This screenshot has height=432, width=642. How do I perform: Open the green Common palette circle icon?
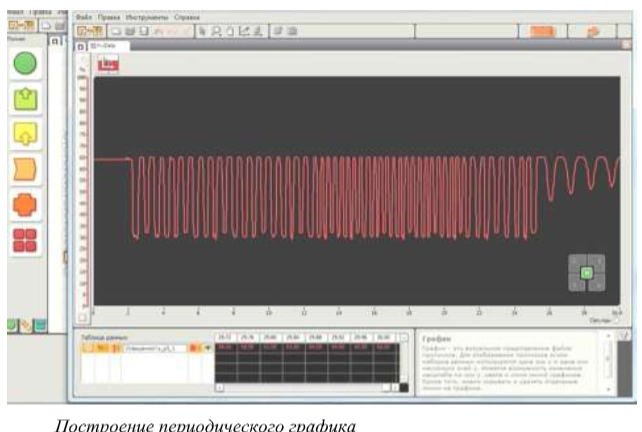point(24,64)
